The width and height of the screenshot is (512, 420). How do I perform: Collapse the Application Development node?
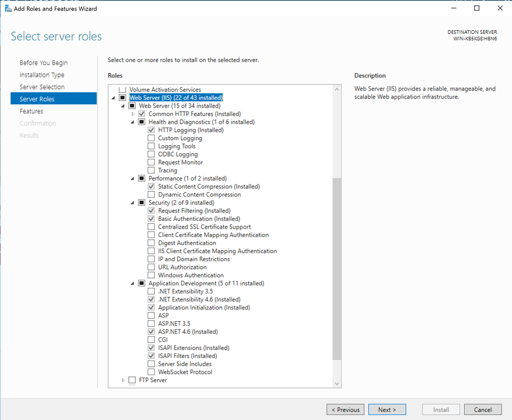[x=133, y=283]
